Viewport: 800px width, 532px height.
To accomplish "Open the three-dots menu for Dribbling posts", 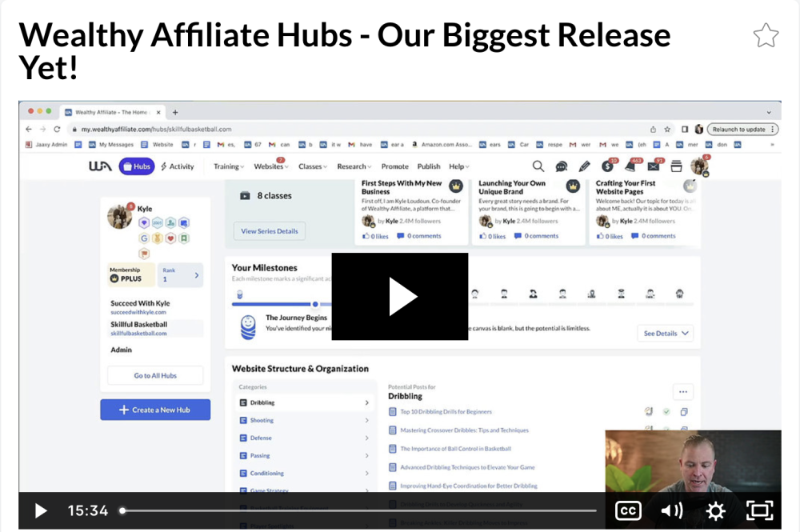I will pyautogui.click(x=683, y=392).
